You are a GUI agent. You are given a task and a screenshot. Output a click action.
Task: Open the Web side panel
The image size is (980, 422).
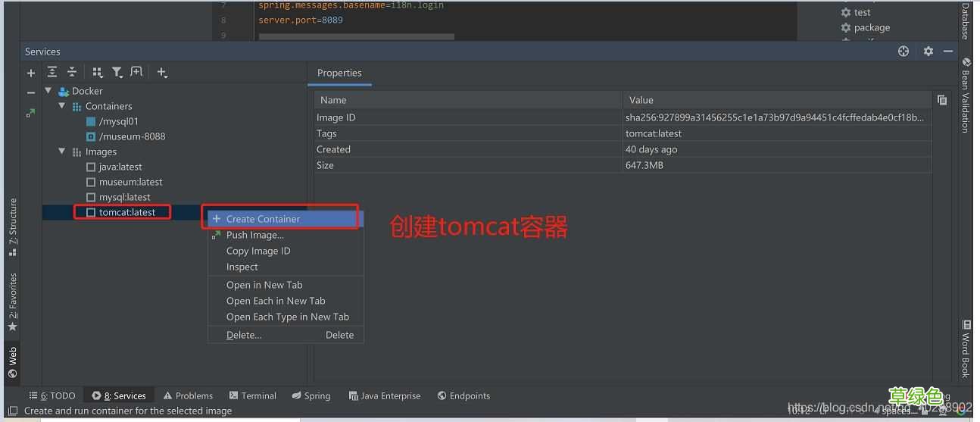tap(12, 362)
